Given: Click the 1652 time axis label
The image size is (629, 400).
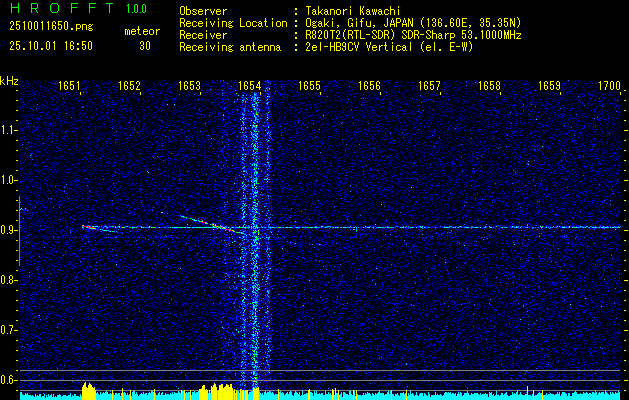Looking at the screenshot, I should (x=130, y=86).
